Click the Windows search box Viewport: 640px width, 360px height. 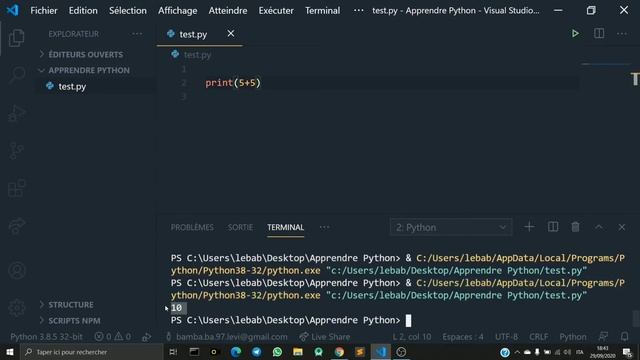92,352
